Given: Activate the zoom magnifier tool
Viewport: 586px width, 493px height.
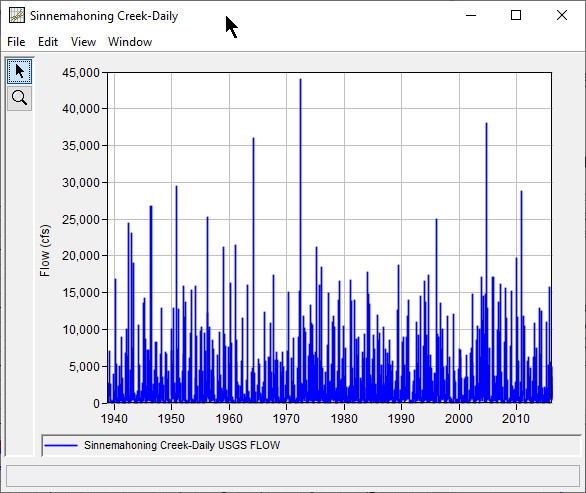Looking at the screenshot, I should [19, 98].
